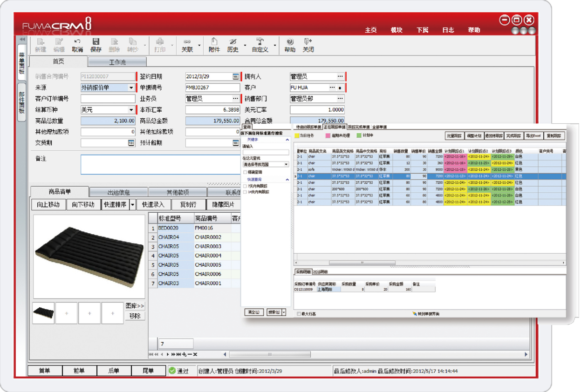Open the 自定义 (Customize) hammer icon
581x392 pixels.
pos(260,42)
